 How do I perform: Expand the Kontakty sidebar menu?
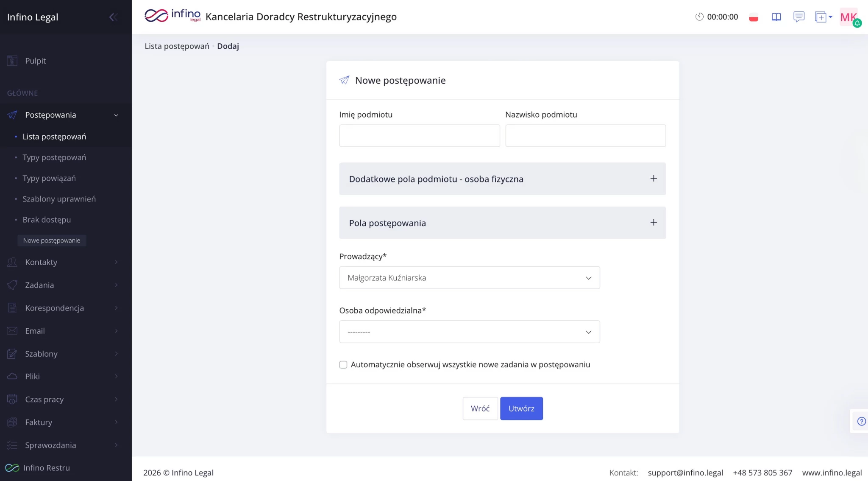pyautogui.click(x=41, y=262)
